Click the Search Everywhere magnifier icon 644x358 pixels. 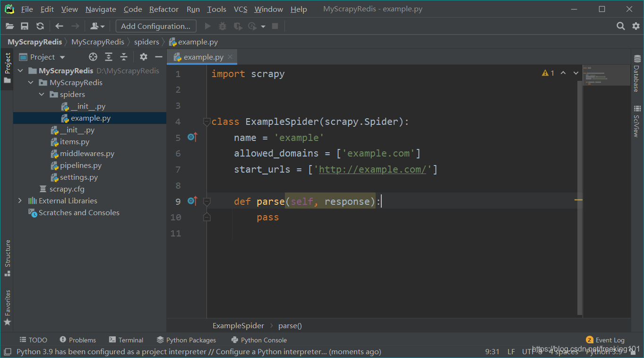coord(621,26)
